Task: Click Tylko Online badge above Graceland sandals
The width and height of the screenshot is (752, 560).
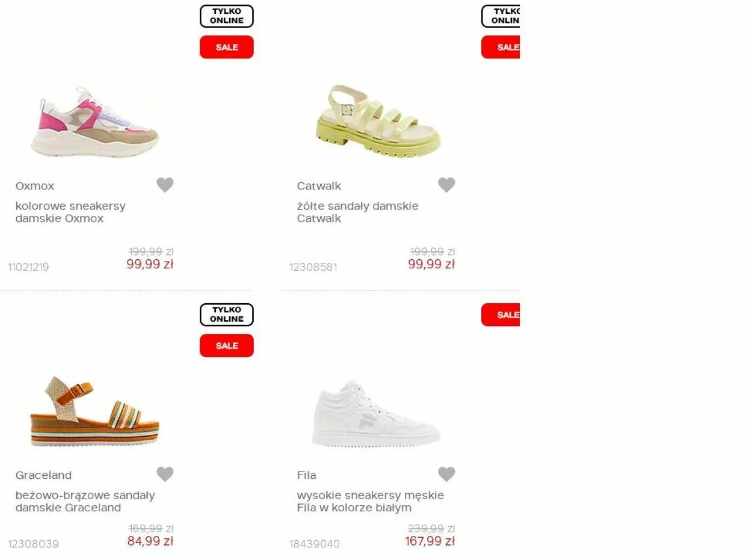Action: coord(227,315)
